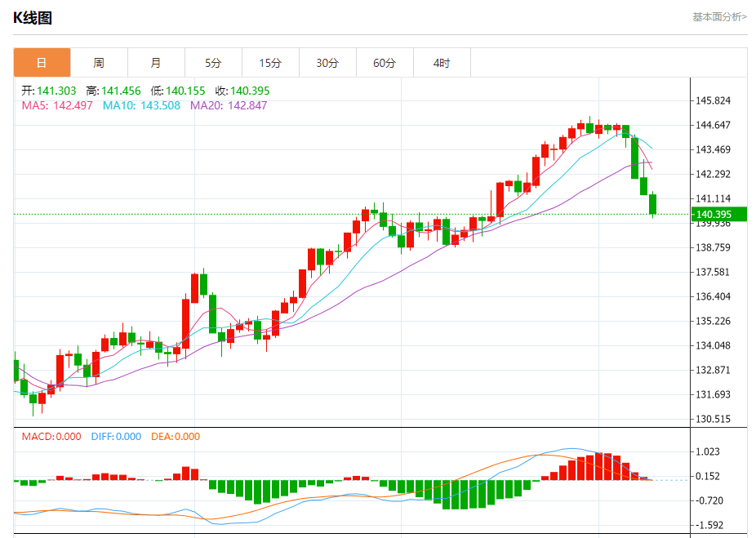
Task: Click the 130.515 price axis label
Action: (x=713, y=419)
